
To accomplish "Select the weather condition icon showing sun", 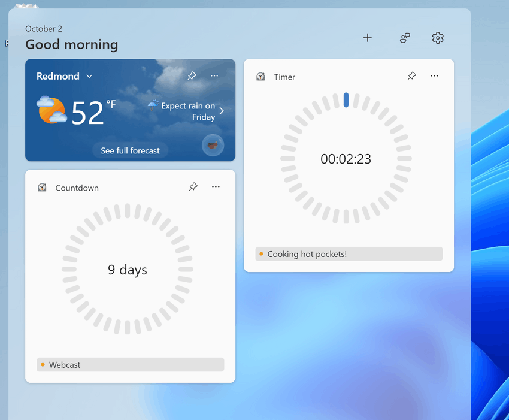I will (51, 110).
